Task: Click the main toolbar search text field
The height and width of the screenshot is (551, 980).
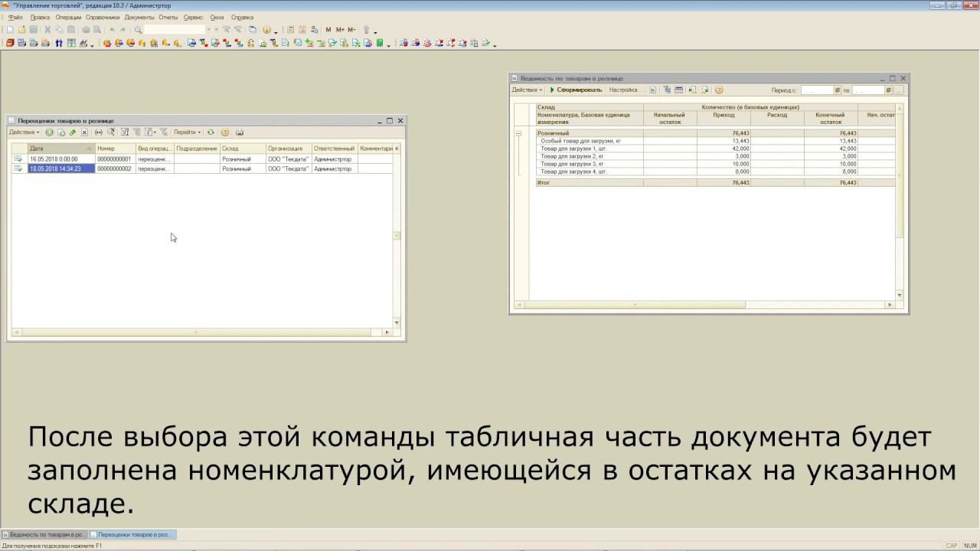Action: coord(174,30)
